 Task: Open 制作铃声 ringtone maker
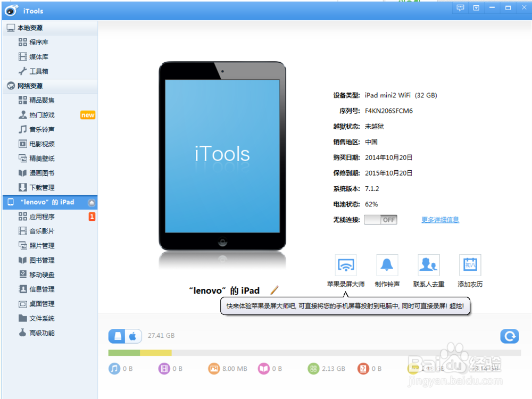coord(387,271)
